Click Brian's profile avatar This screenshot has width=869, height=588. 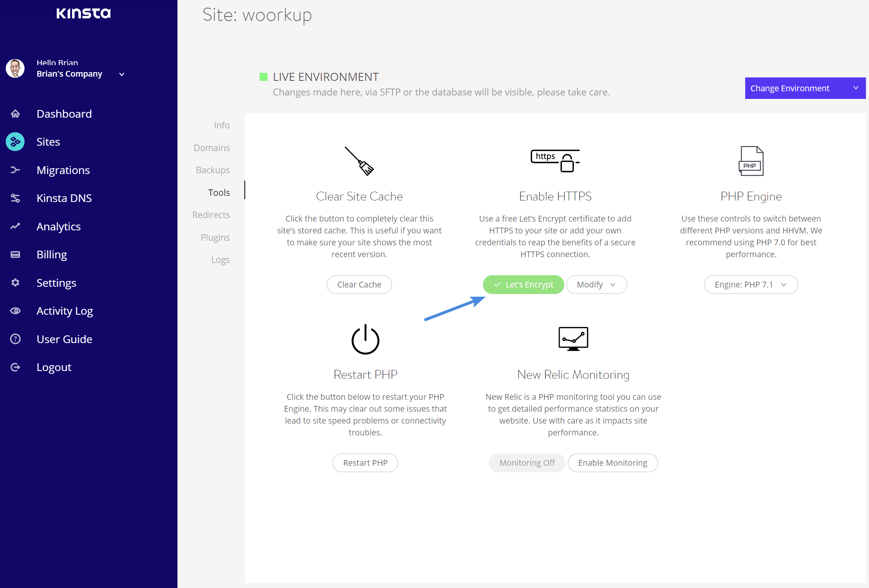pos(15,69)
